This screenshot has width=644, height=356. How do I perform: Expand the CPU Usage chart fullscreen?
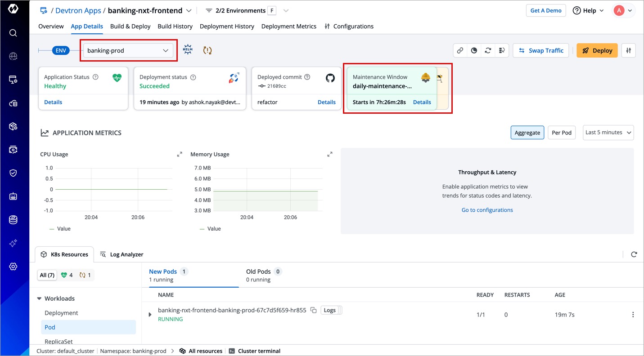[180, 154]
